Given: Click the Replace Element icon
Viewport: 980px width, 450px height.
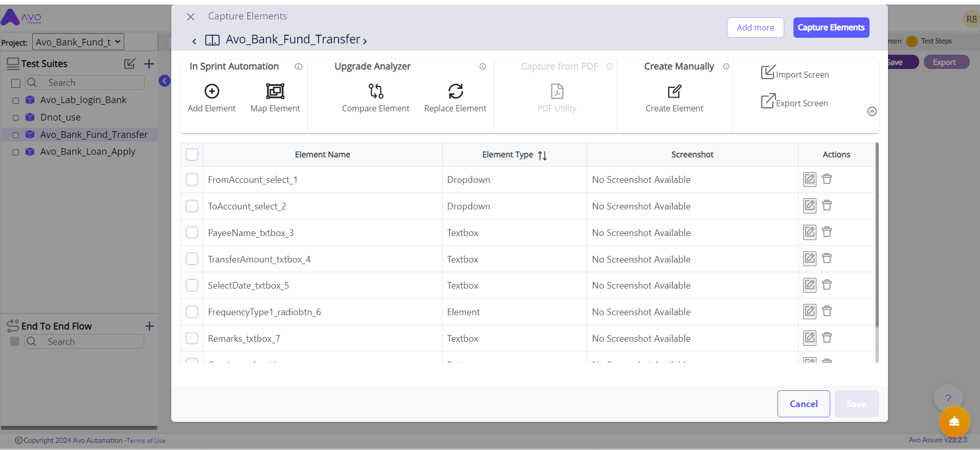Looking at the screenshot, I should [x=455, y=91].
